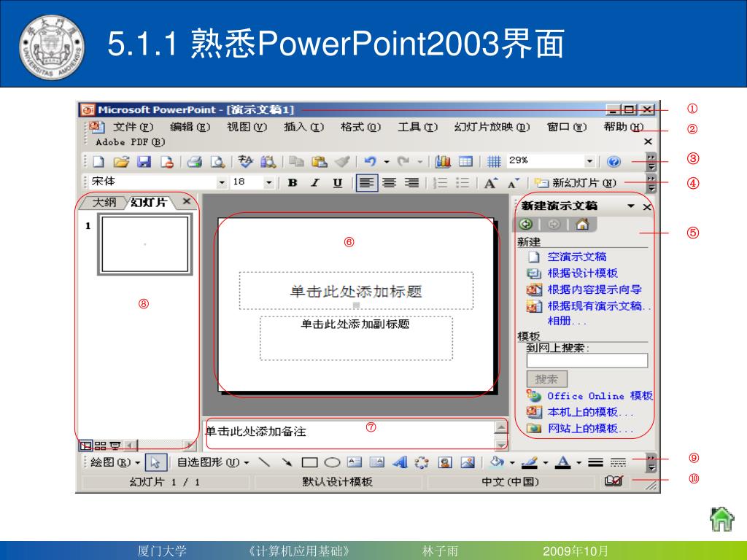Open the 新建演示文稿 task pane dropdown arrow

631,206
